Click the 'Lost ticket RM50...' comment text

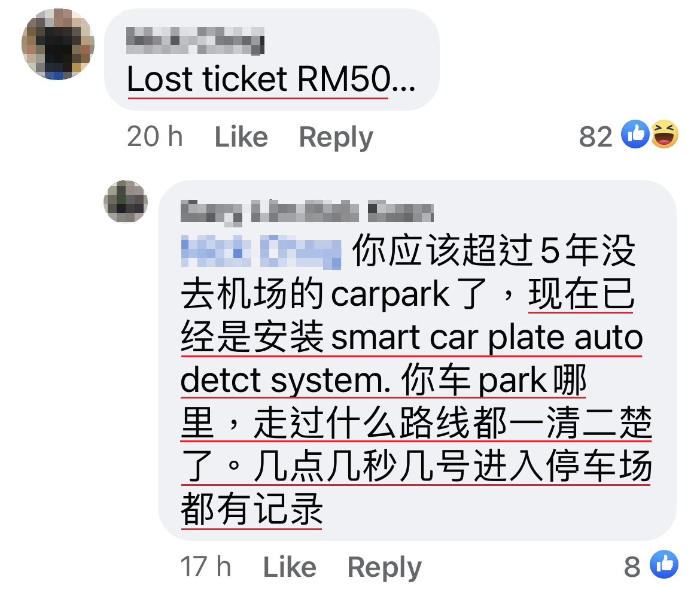pos(271,79)
